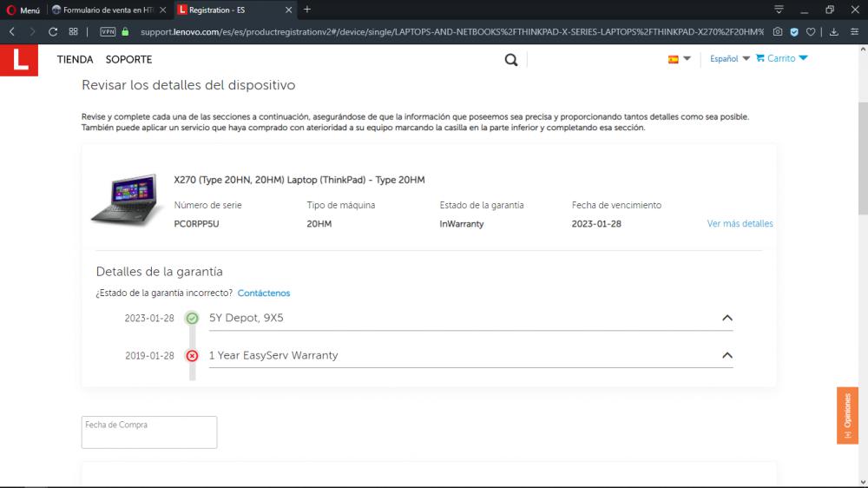This screenshot has width=868, height=488.
Task: Click the Detalles de la garantía heading
Action: (160, 272)
